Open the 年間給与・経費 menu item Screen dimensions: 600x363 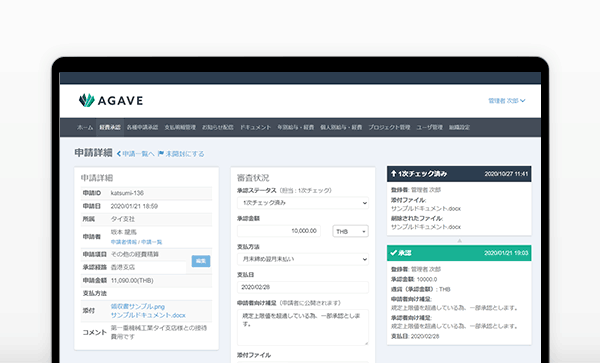(295, 127)
